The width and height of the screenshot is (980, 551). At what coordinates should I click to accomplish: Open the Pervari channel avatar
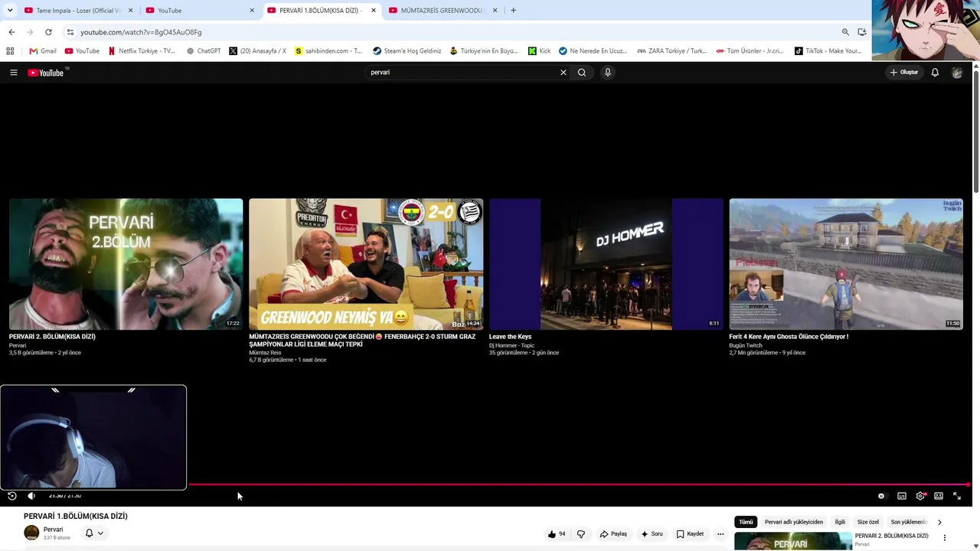pos(31,533)
